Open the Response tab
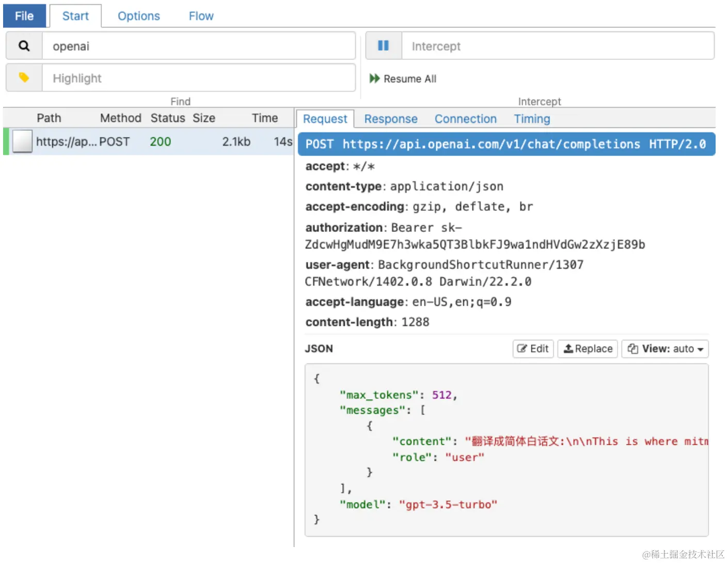 pos(391,119)
